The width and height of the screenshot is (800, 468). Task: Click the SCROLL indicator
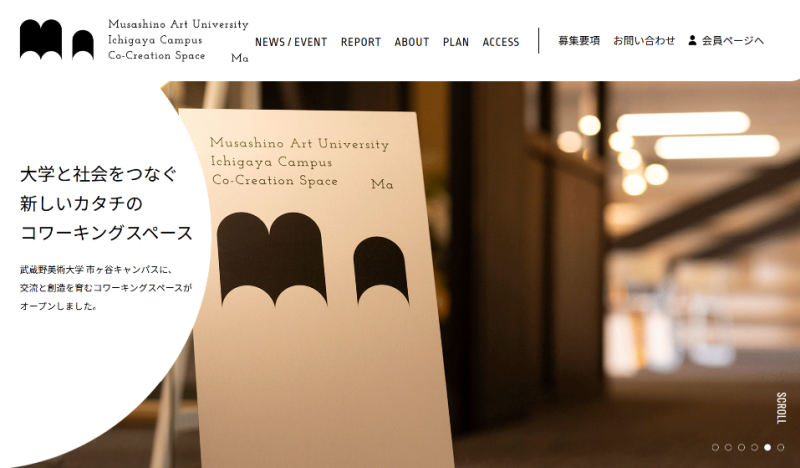pyautogui.click(x=781, y=408)
